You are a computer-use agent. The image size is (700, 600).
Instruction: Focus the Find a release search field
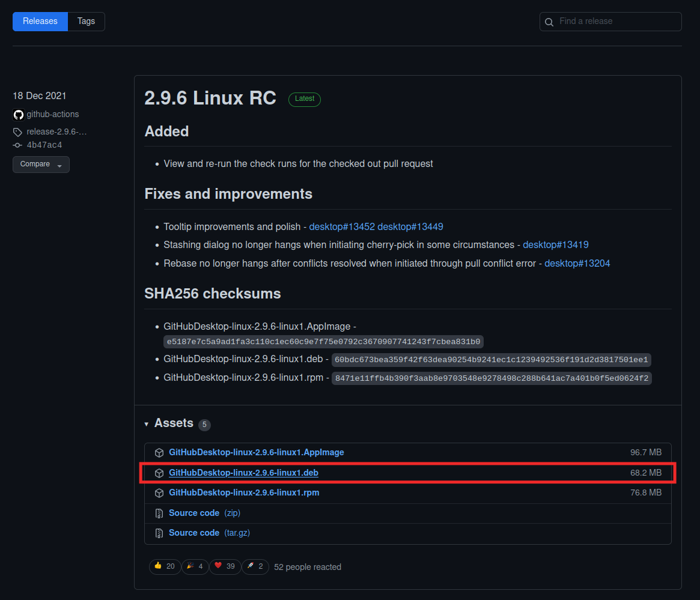pos(610,22)
